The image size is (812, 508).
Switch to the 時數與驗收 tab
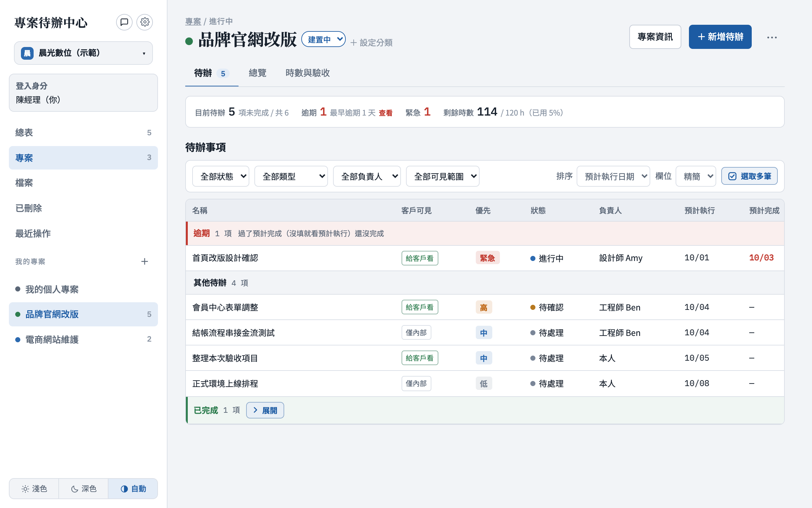pyautogui.click(x=307, y=73)
